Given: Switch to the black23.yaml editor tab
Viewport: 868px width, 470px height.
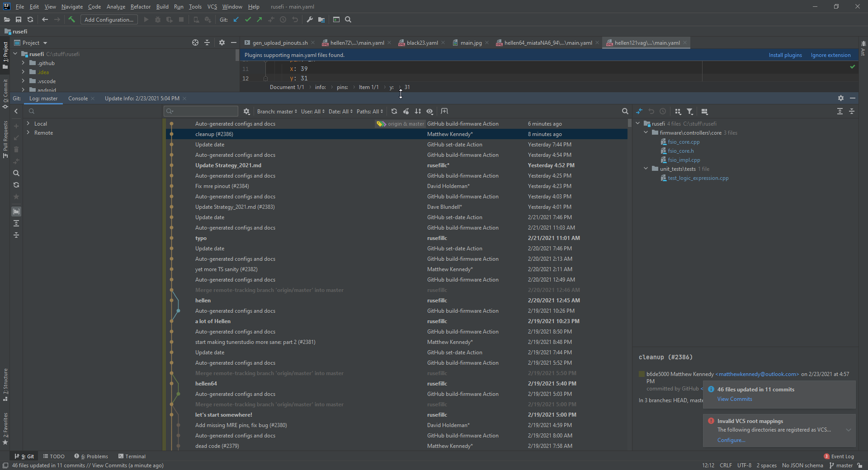Looking at the screenshot, I should tap(422, 42).
